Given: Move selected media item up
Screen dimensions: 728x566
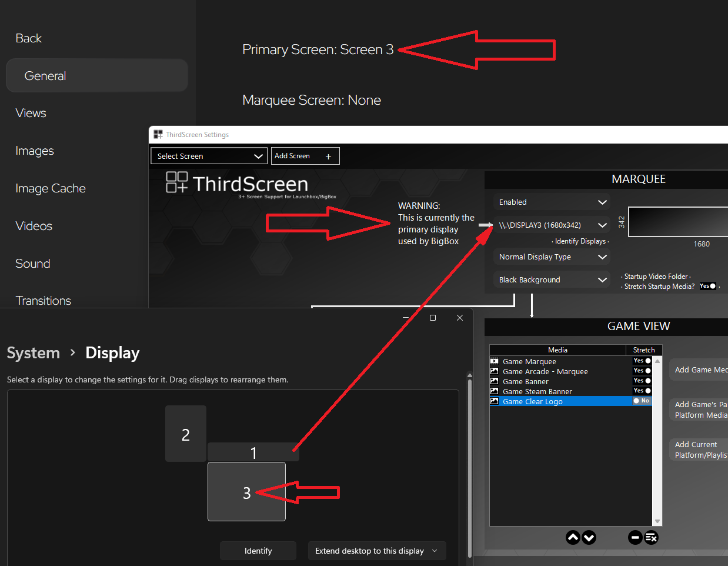Looking at the screenshot, I should click(x=573, y=537).
